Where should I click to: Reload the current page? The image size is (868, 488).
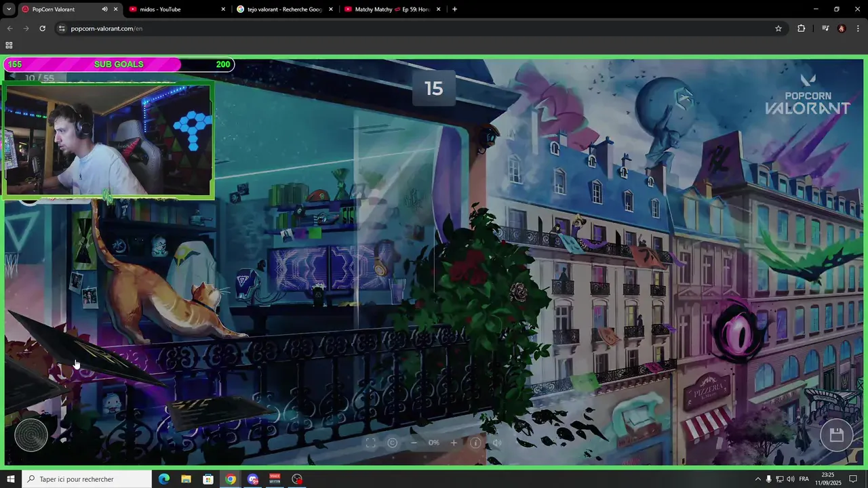click(x=42, y=28)
